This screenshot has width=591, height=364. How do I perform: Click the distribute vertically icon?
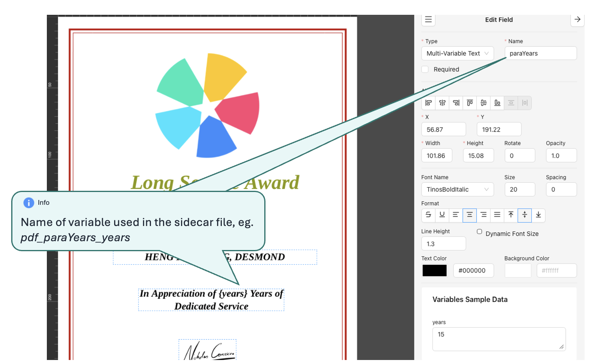(511, 103)
